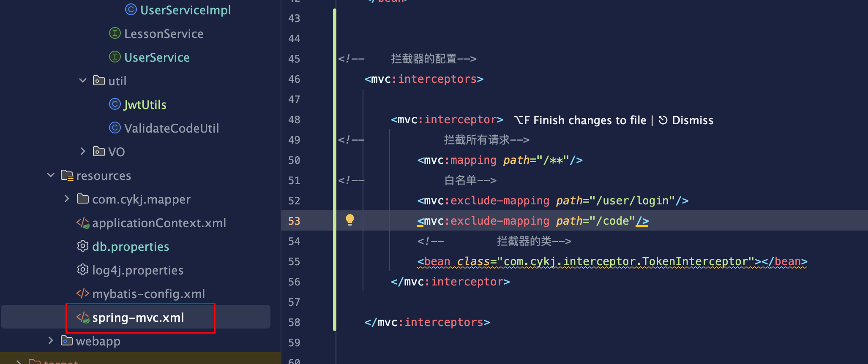Click line number 46 in gutter
The width and height of the screenshot is (868, 364).
point(294,79)
